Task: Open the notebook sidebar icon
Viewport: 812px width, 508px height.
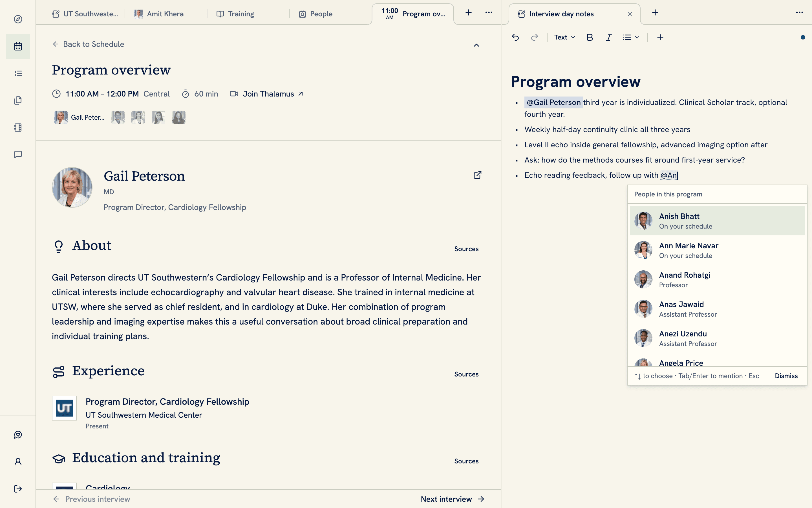Action: 18,127
